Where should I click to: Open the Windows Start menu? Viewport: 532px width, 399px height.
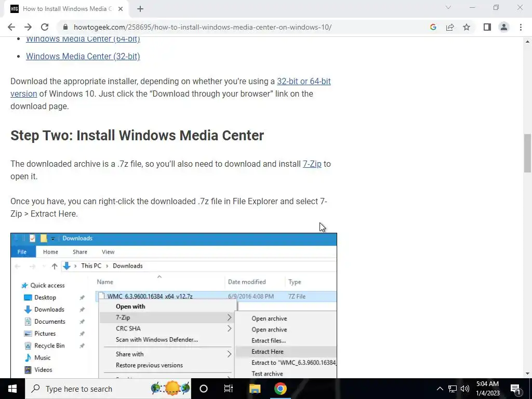tap(12, 389)
